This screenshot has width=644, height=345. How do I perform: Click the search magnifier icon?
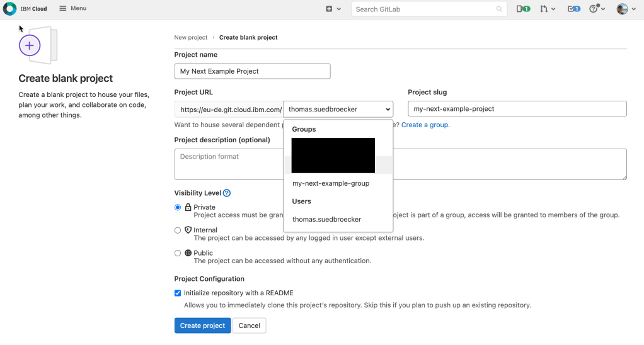[499, 9]
